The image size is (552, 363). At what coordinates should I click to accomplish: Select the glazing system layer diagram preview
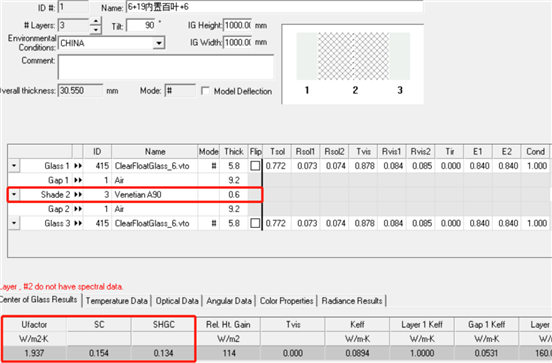(x=353, y=64)
